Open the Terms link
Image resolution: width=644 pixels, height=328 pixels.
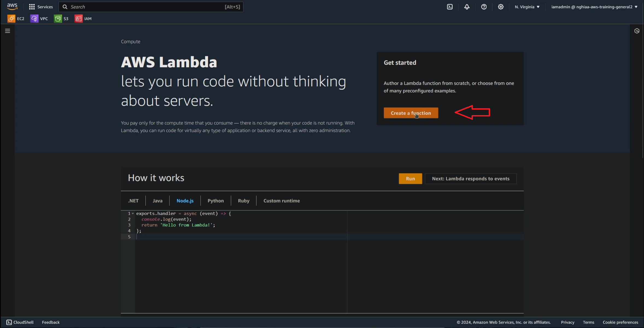click(x=589, y=322)
